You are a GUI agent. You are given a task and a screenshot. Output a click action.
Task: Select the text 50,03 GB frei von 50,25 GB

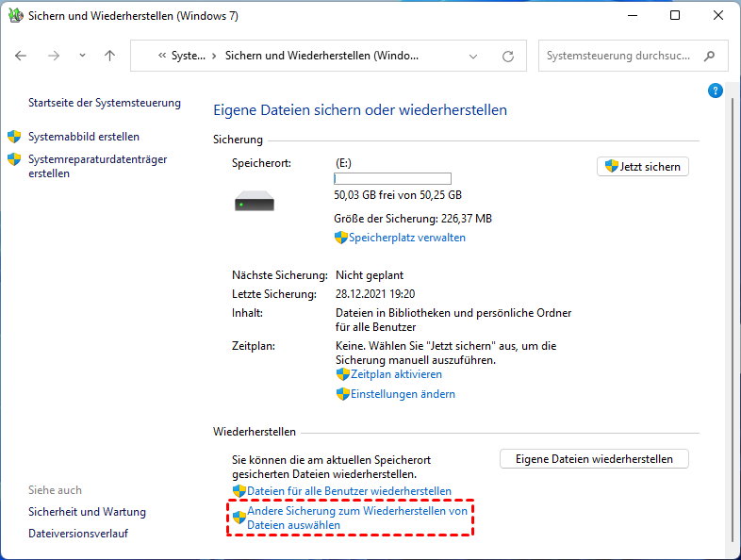tap(398, 195)
